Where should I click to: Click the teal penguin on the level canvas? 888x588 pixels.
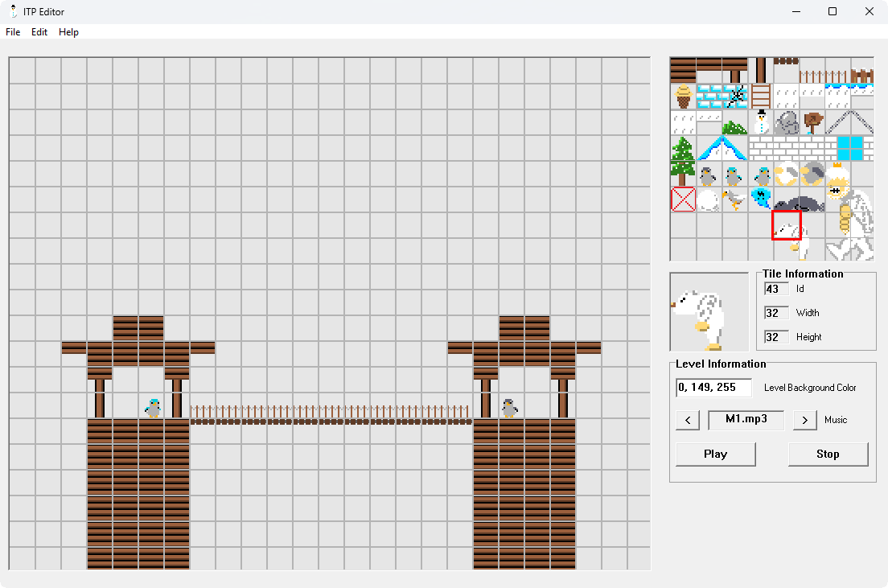[x=153, y=408]
